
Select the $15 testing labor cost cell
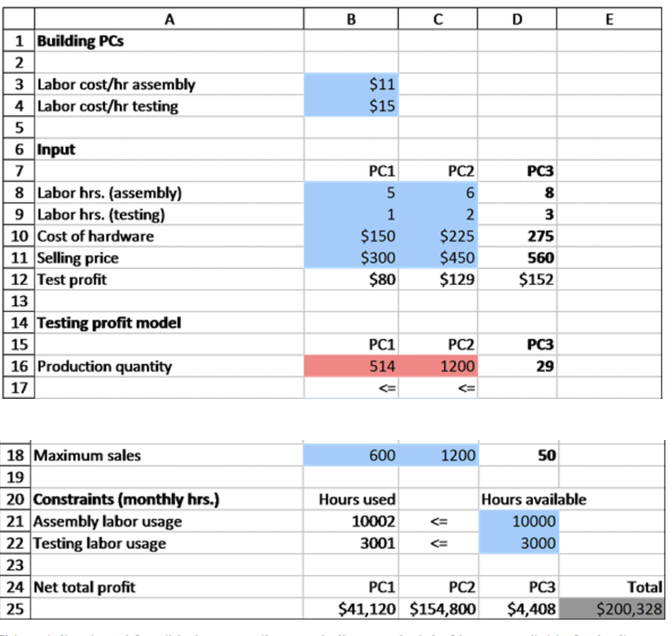tap(351, 106)
